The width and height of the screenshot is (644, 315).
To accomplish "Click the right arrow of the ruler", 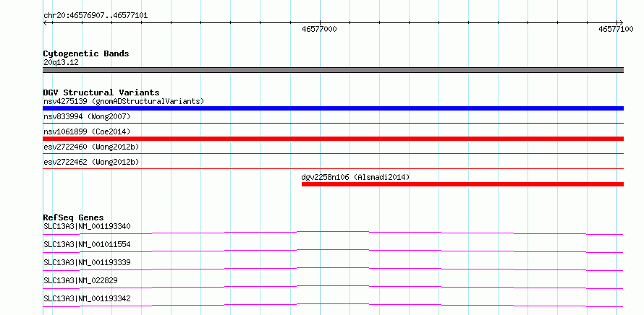I will click(620, 22).
